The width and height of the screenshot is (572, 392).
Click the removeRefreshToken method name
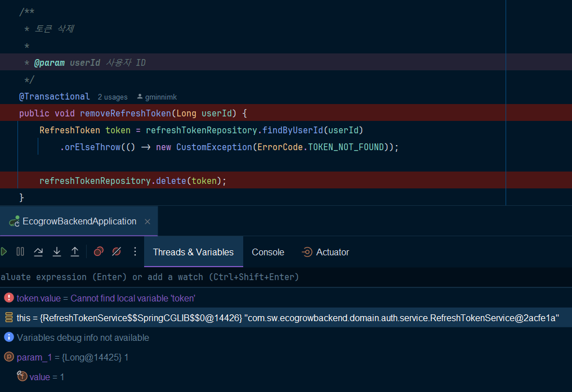(x=126, y=113)
